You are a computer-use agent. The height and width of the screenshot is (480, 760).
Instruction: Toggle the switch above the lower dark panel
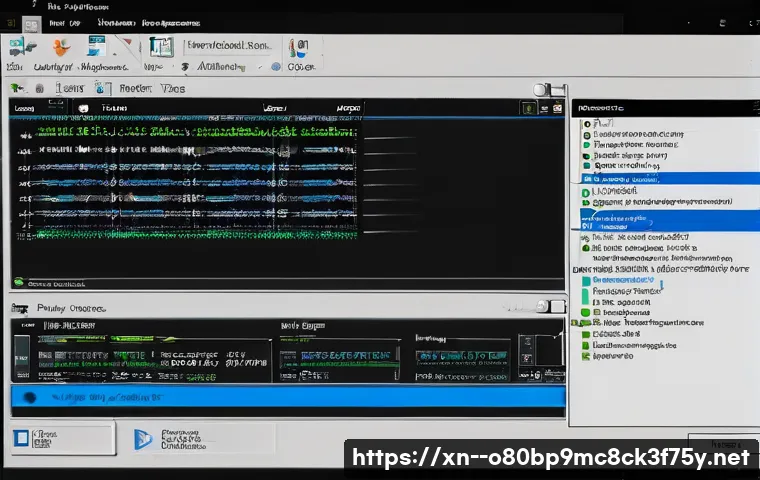pos(552,306)
